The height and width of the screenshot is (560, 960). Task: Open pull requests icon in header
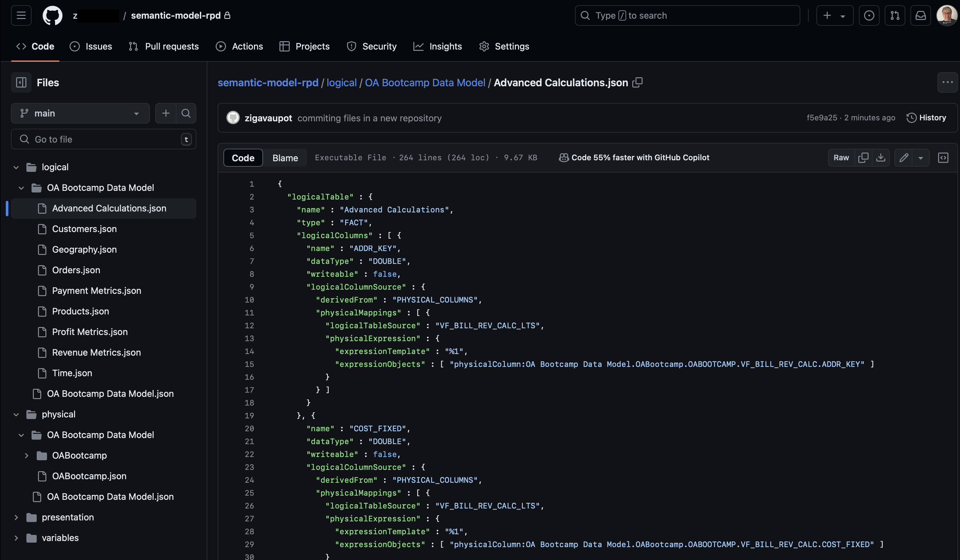pos(895,16)
